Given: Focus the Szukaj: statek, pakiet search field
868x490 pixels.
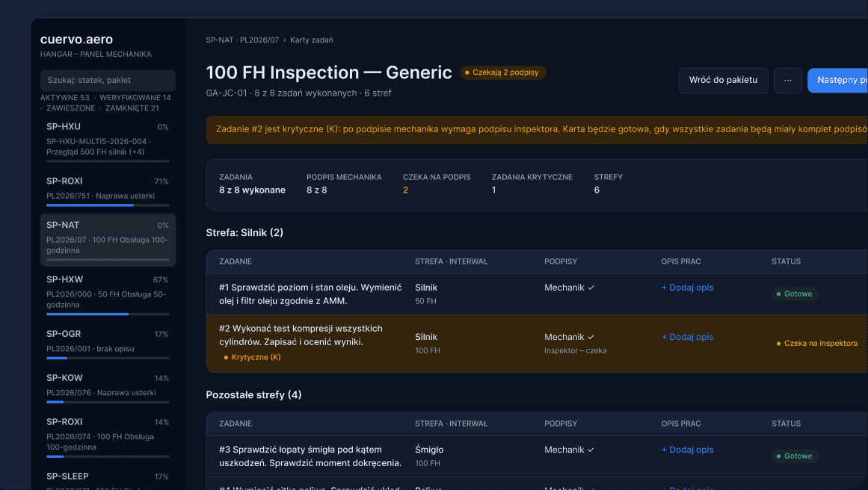Looking at the screenshot, I should [108, 80].
